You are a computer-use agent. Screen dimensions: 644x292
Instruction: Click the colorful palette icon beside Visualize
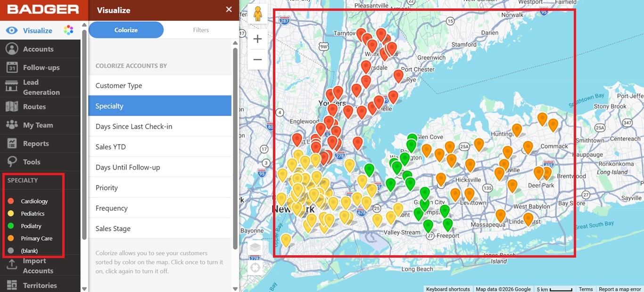(69, 31)
